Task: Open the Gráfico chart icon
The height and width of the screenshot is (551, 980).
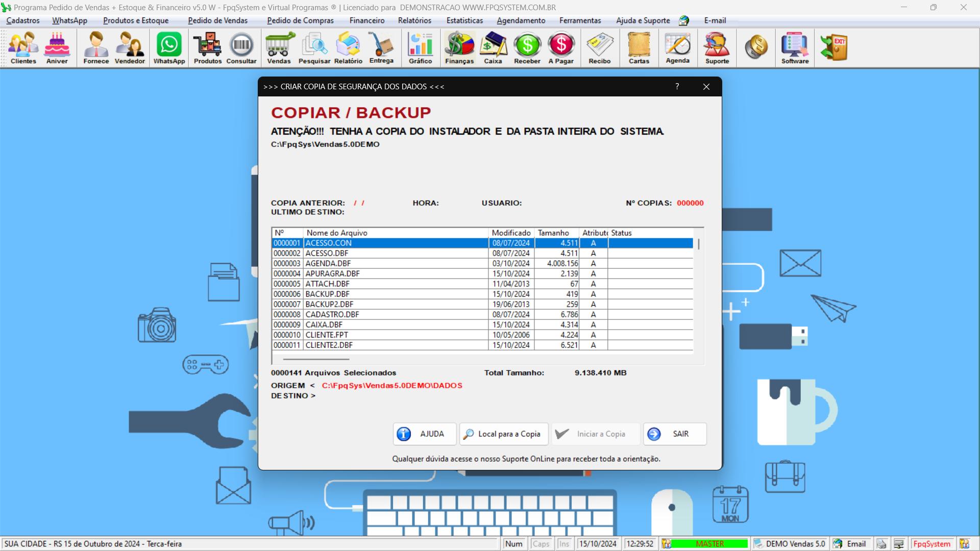Action: pos(421,48)
